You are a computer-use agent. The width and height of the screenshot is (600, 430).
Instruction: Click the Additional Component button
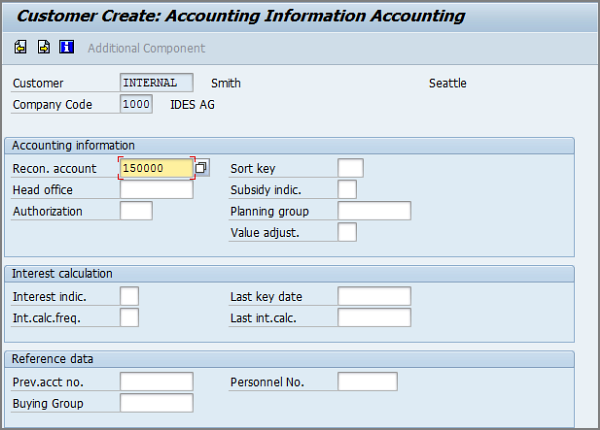[x=146, y=48]
